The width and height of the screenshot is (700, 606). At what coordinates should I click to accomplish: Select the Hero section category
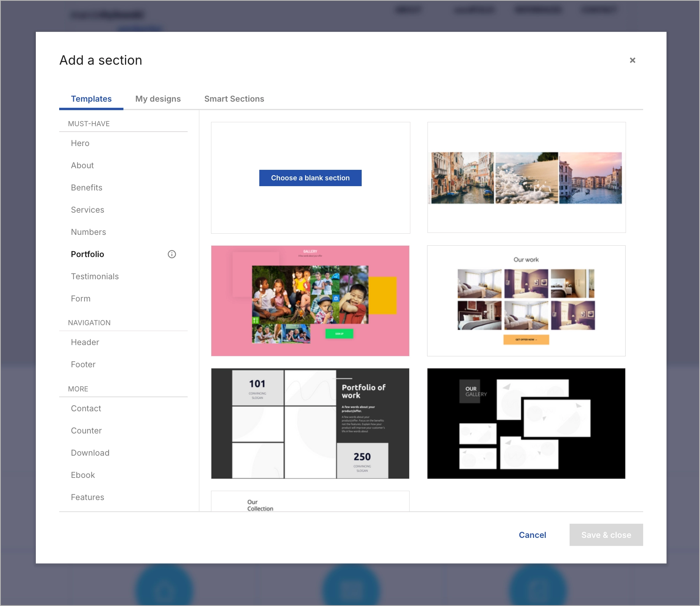pos(80,143)
